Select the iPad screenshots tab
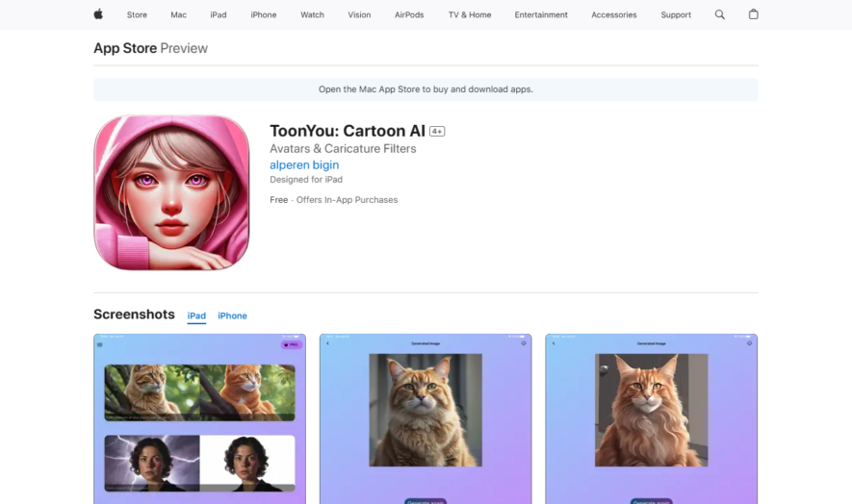The height and width of the screenshot is (504, 852). pyautogui.click(x=196, y=315)
